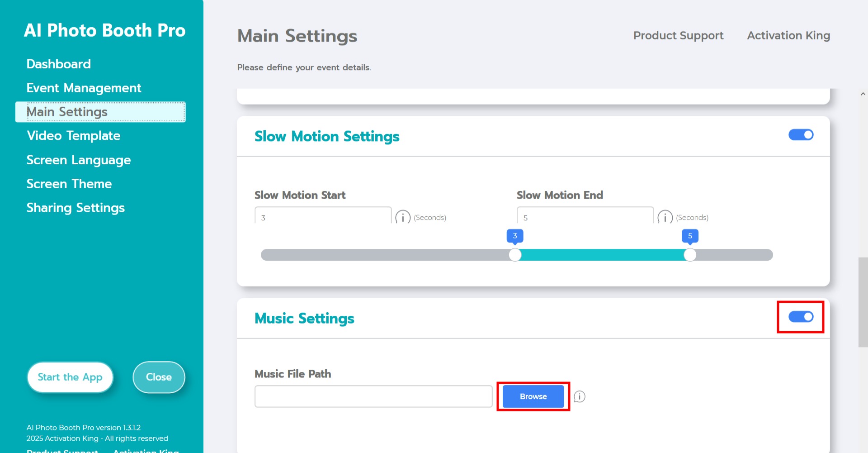
Task: Click the Close button
Action: tap(159, 377)
